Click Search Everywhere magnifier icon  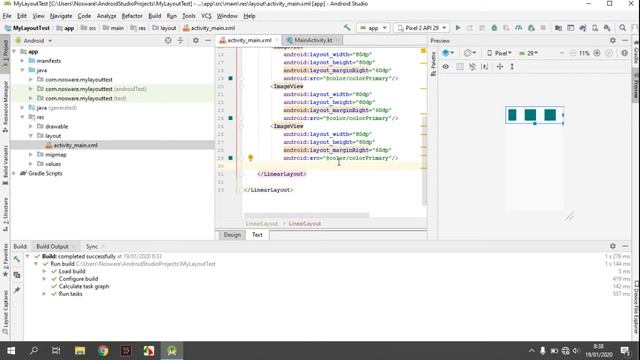(x=622, y=28)
